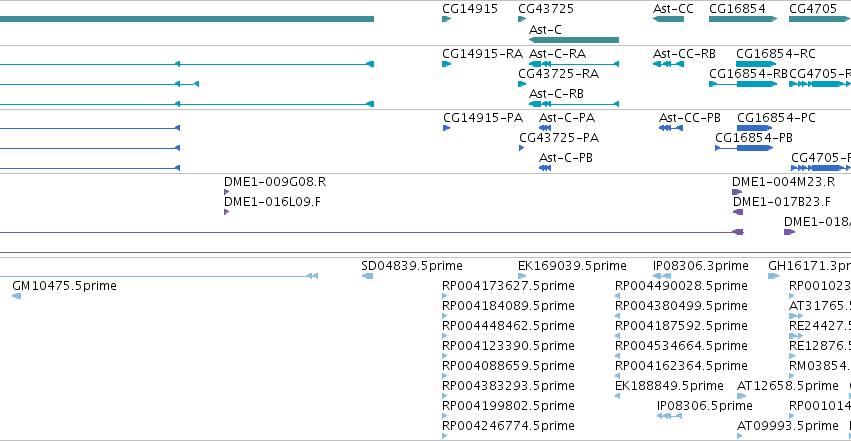Select the DME1-016L09.F marker

pyautogui.click(x=226, y=212)
